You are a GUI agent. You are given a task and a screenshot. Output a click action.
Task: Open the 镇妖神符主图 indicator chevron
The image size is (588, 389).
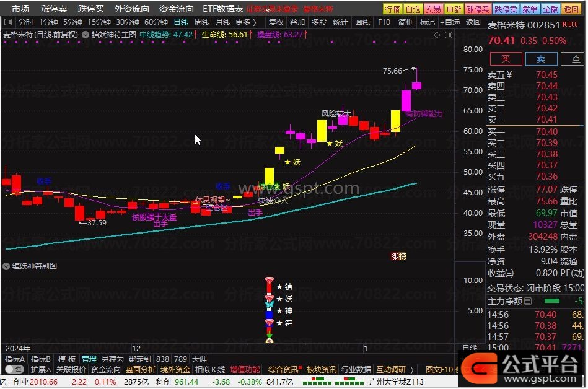pos(86,35)
